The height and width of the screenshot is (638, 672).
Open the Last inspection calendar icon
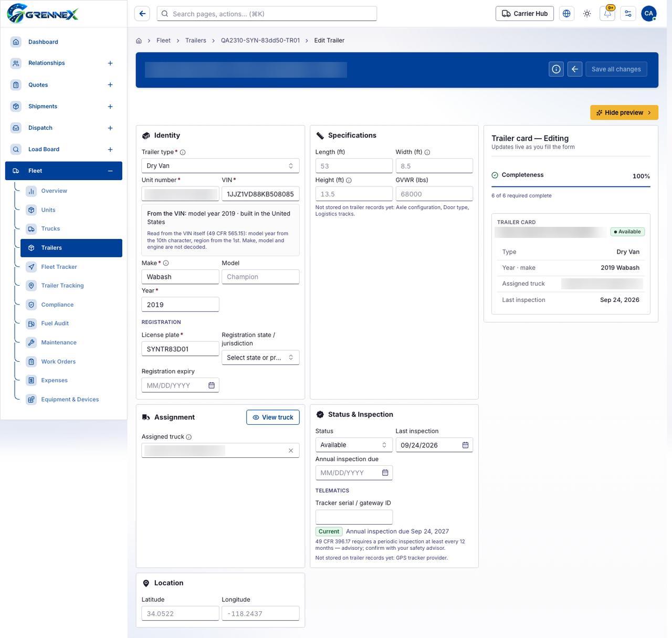[465, 445]
